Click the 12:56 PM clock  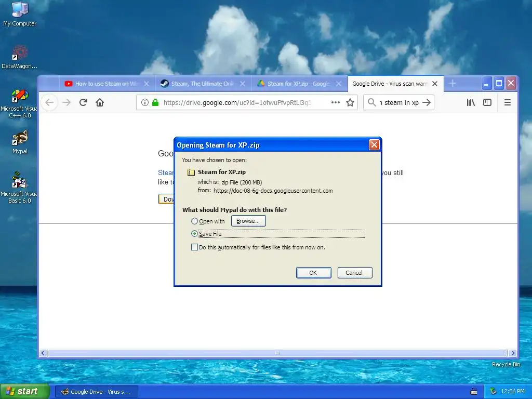(513, 392)
